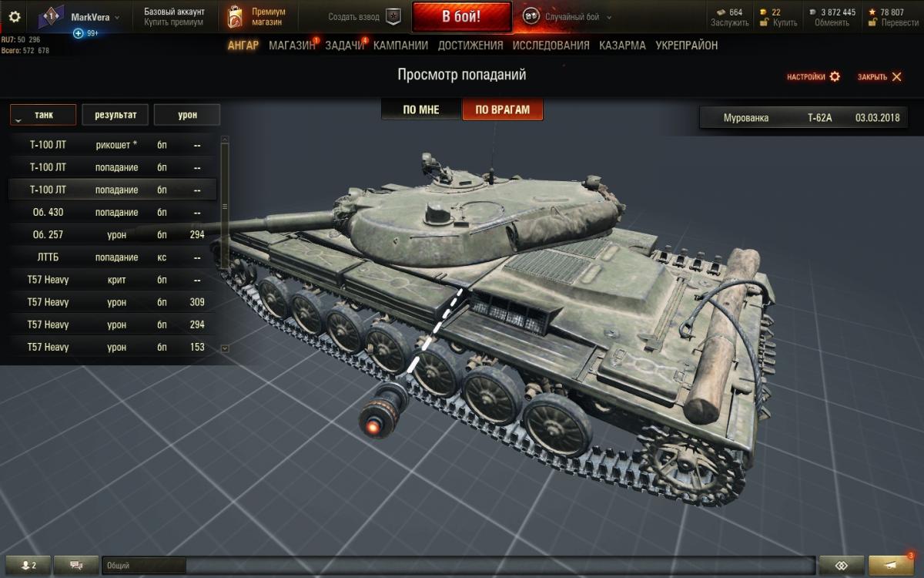The image size is (924, 578).
Task: Click the Создать взвод platoon icon
Action: click(393, 16)
